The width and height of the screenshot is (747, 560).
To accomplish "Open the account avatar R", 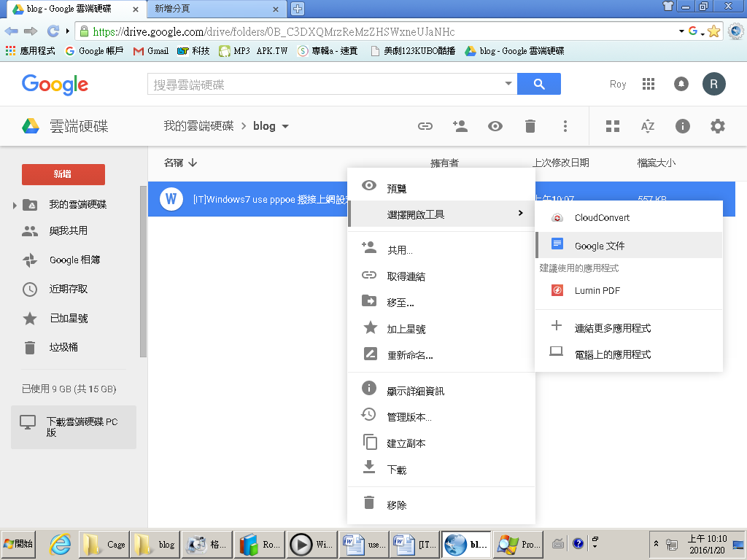I will [x=713, y=85].
